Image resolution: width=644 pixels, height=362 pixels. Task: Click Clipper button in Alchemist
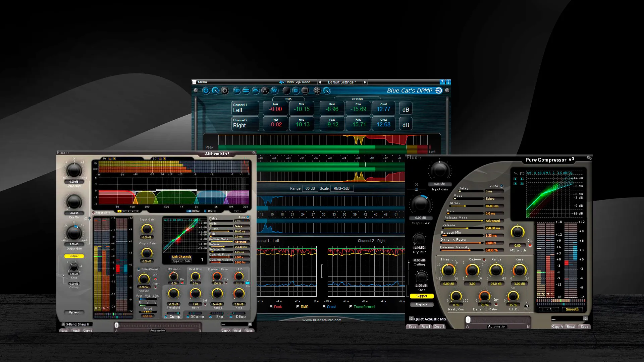tap(74, 256)
